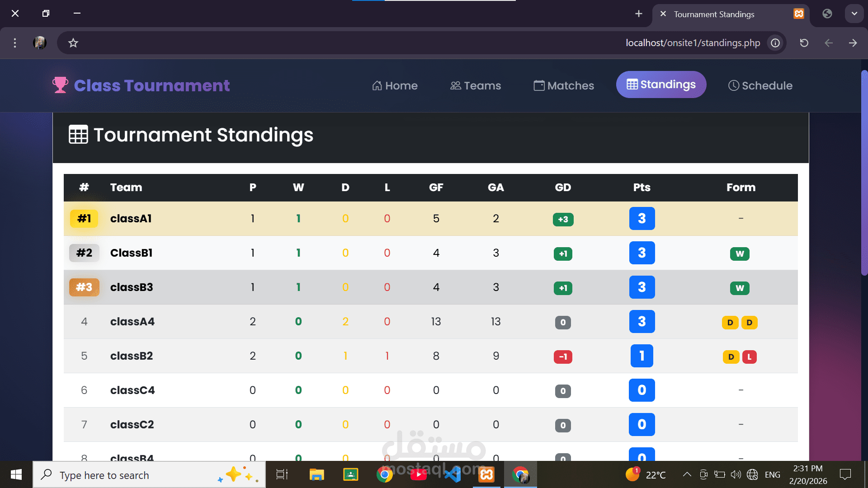
Task: Reload the page with refresh icon
Action: [x=804, y=43]
